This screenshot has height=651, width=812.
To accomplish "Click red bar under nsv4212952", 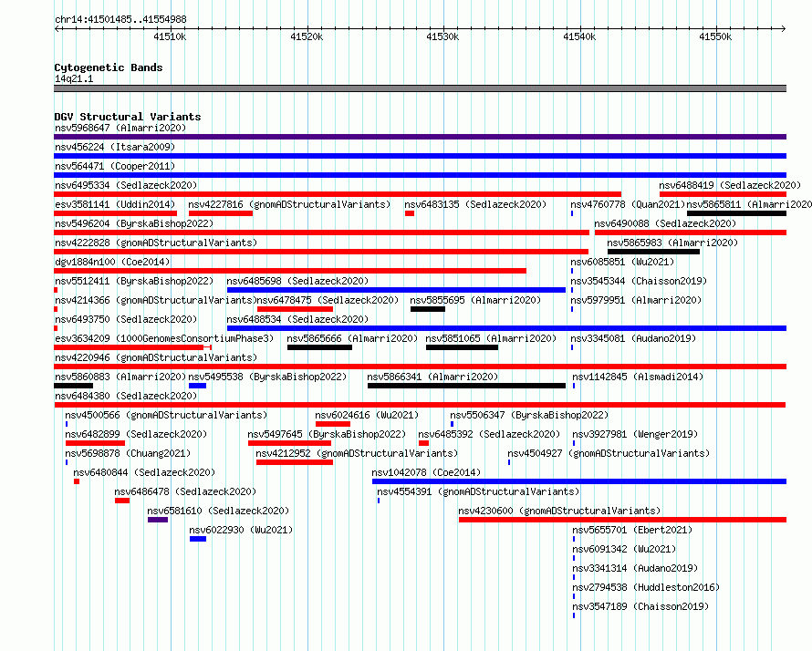I will (x=295, y=462).
